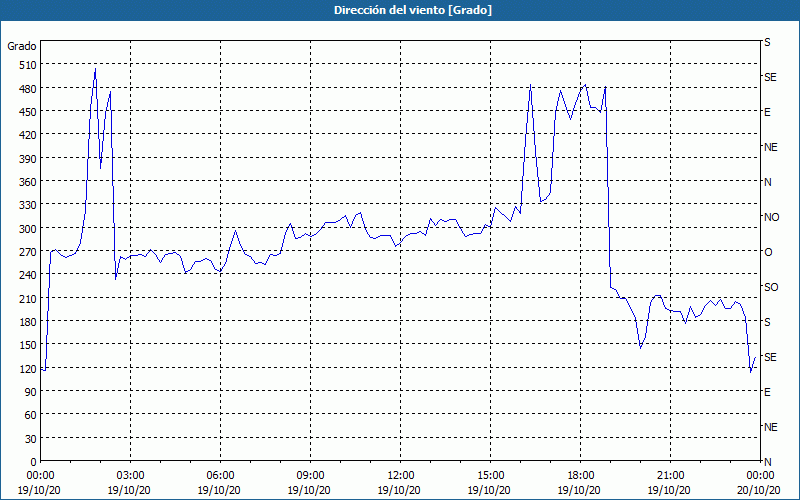The width and height of the screenshot is (800, 500).
Task: Pick the 390 tick label on left axis
Action: click(x=28, y=158)
